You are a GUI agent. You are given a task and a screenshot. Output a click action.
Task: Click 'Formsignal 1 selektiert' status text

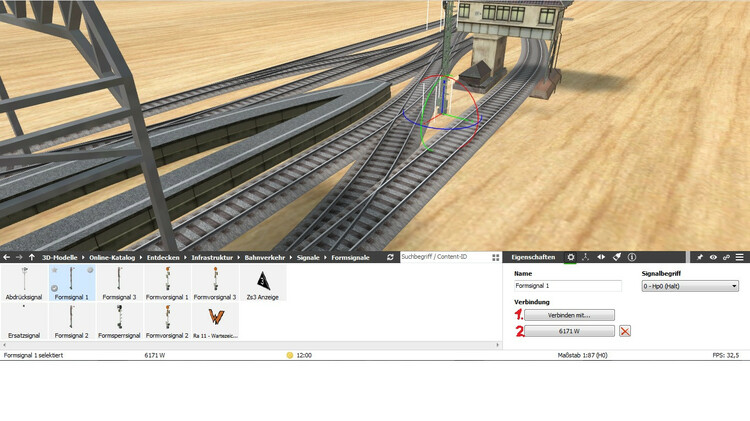33,355
